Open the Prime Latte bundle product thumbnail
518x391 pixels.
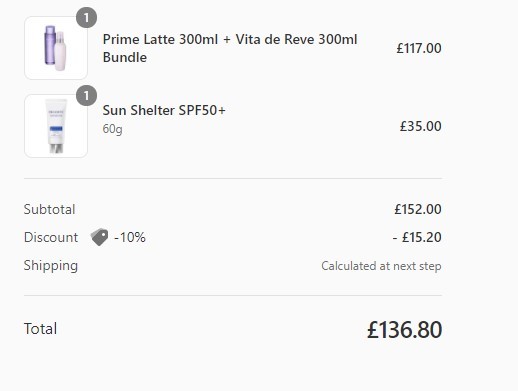tap(56, 48)
